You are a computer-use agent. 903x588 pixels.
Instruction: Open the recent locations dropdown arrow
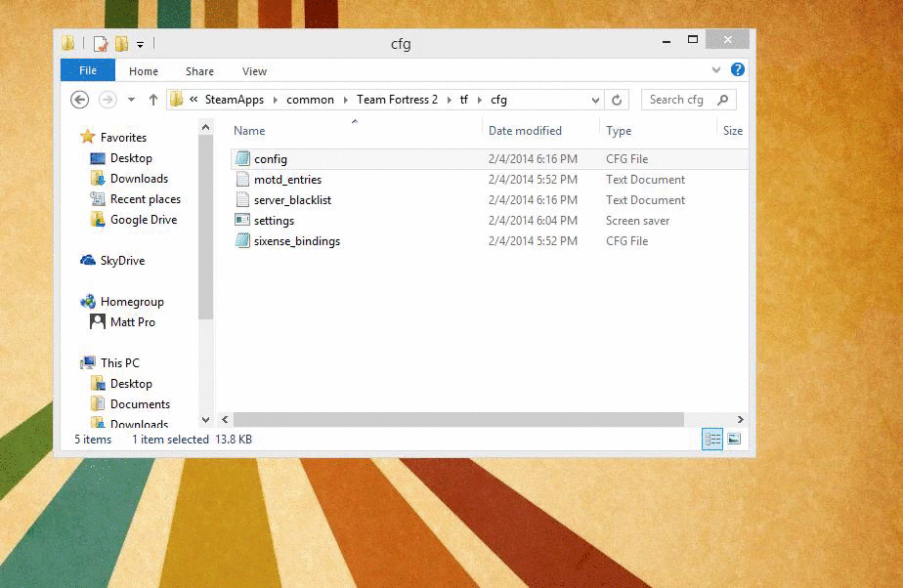tap(131, 100)
